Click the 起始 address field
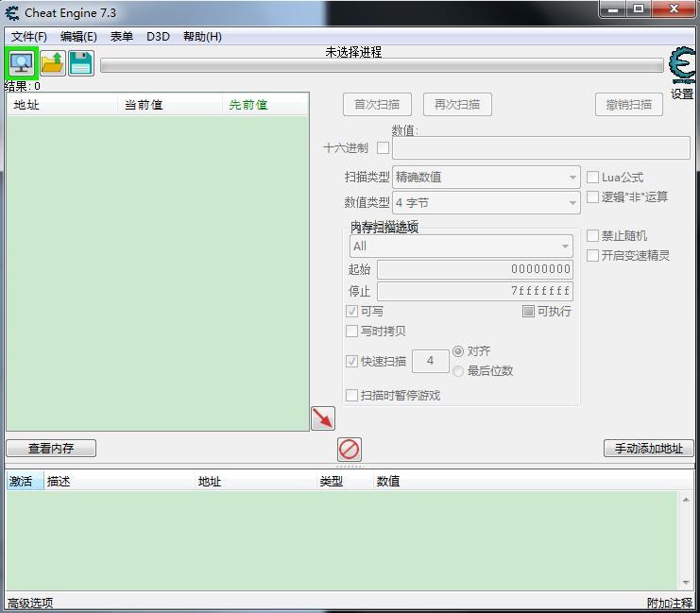Image resolution: width=700 pixels, height=613 pixels. 475,269
